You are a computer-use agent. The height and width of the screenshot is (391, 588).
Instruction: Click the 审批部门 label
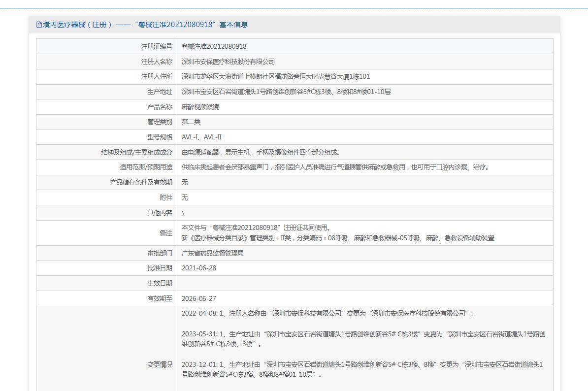(x=160, y=254)
